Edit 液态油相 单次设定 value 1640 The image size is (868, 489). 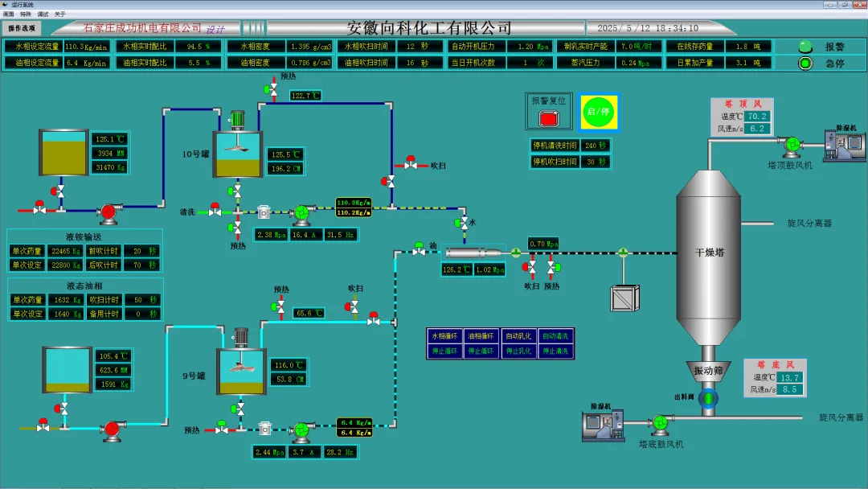[65, 314]
